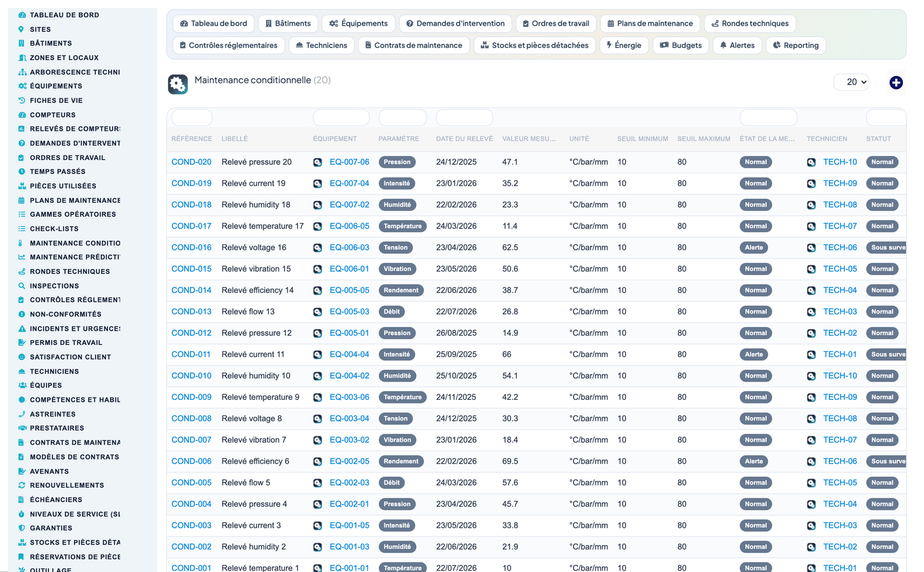Open the Ordres de travail tab
Viewport: 924px width, 572px height.
pos(556,24)
